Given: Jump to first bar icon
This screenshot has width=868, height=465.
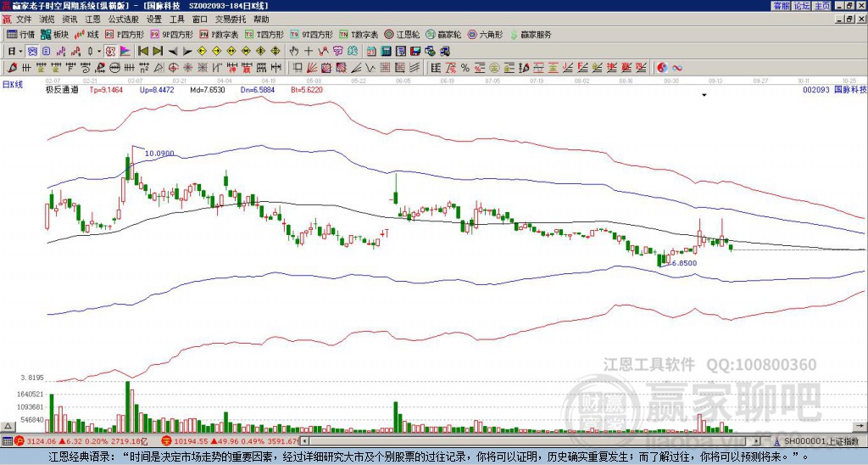Looking at the screenshot, I should (x=142, y=52).
